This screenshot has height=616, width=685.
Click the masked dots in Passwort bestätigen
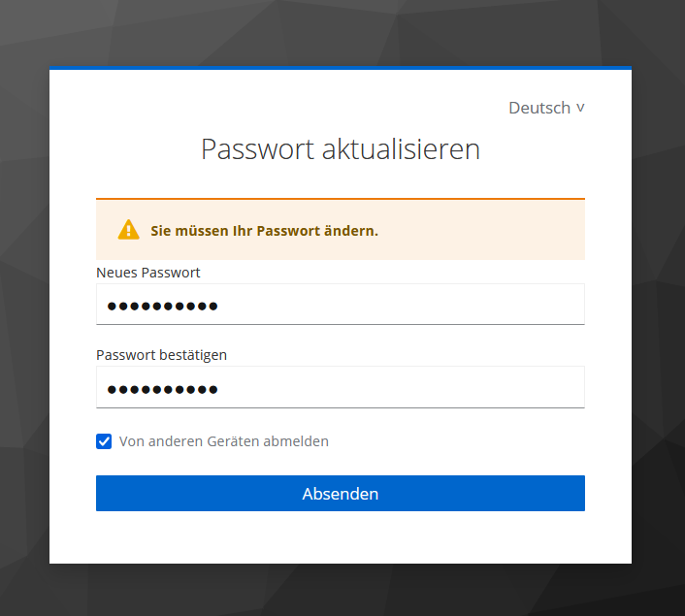(x=162, y=390)
